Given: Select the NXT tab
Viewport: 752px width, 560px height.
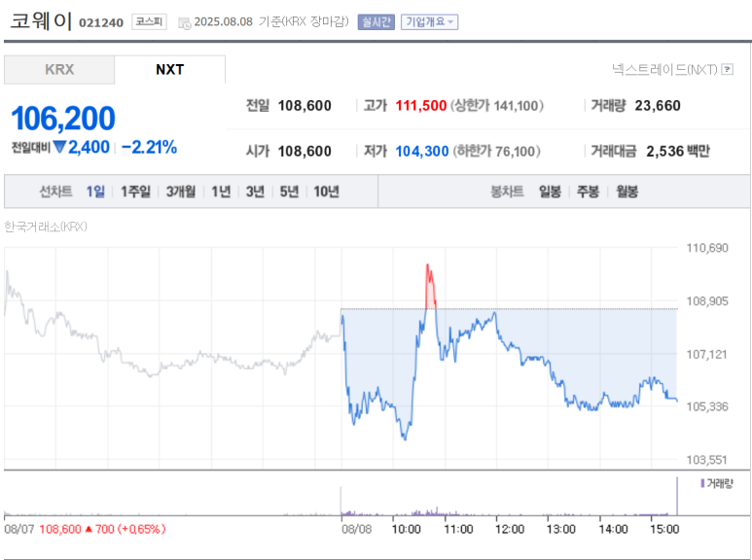Looking at the screenshot, I should coord(170,70).
